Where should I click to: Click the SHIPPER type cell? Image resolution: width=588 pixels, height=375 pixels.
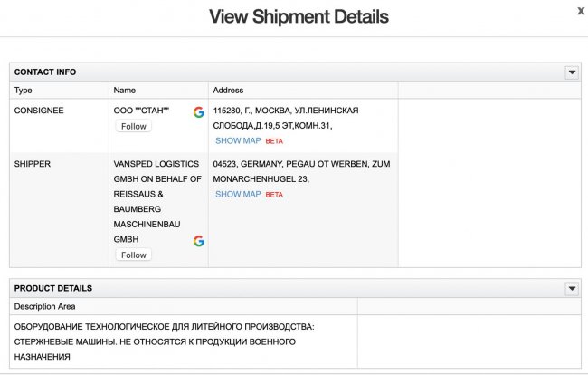coord(33,164)
